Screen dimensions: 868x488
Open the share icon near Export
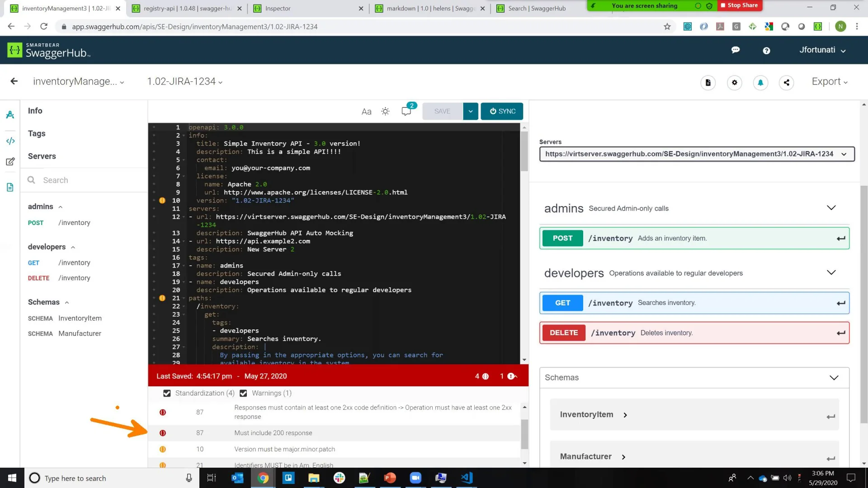tap(786, 83)
